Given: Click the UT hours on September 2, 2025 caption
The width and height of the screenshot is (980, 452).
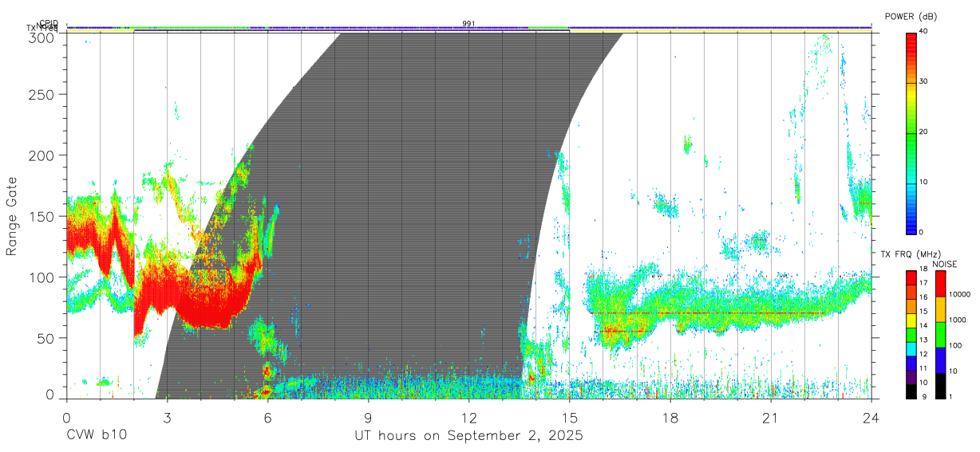Looking at the screenshot, I should click(x=468, y=436).
